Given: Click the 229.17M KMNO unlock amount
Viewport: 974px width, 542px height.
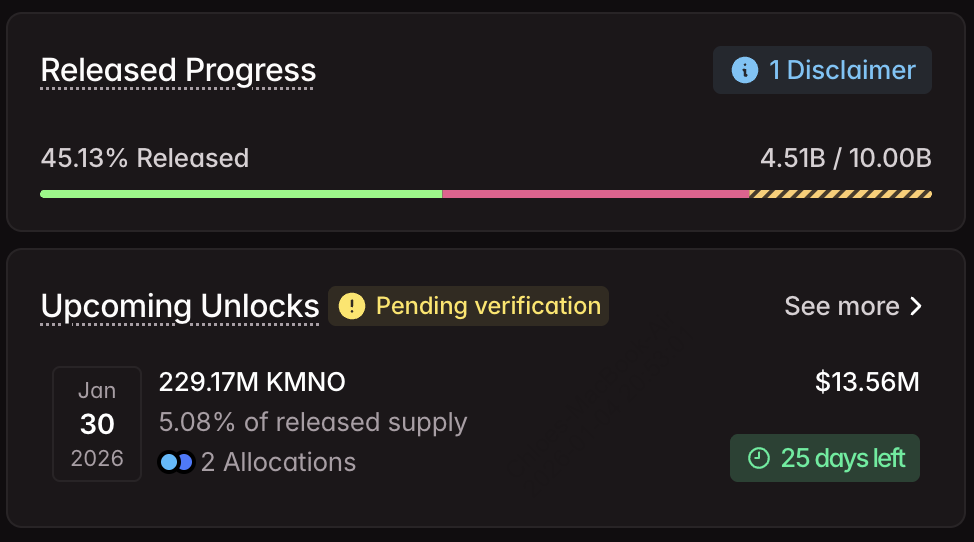Looking at the screenshot, I should pyautogui.click(x=252, y=382).
